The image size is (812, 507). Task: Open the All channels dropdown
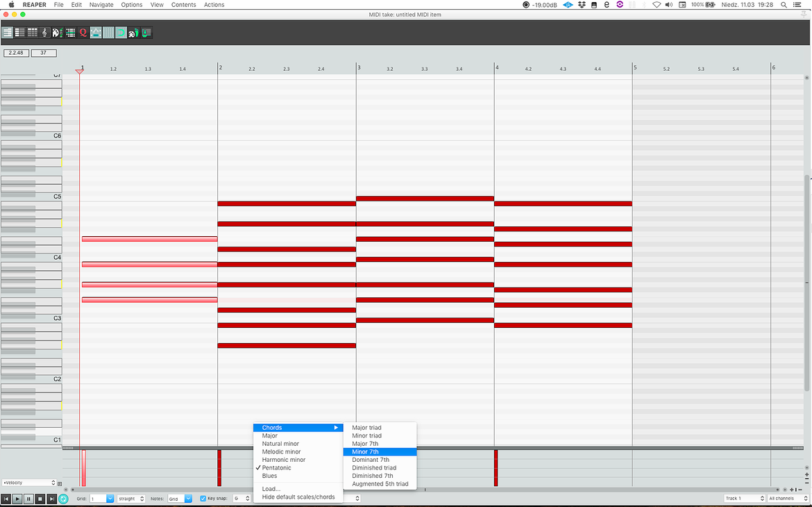click(788, 498)
